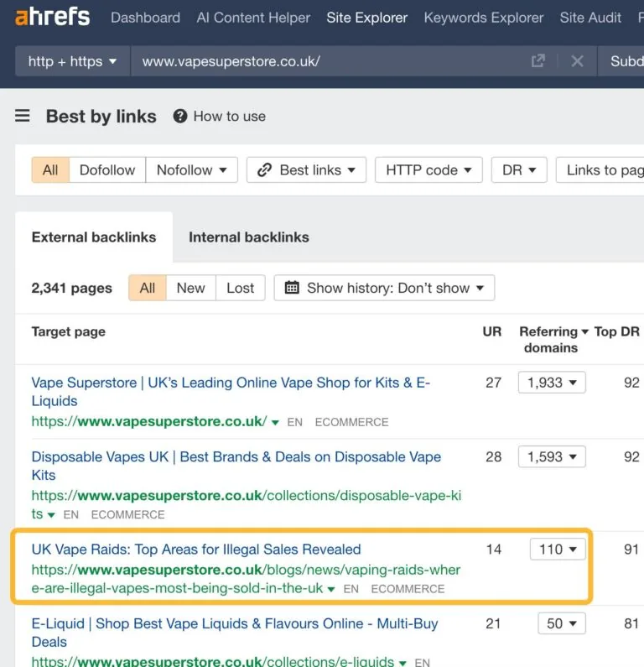Screen dimensions: 644x667
Task: Open the Best links dropdown
Action: [x=306, y=170]
